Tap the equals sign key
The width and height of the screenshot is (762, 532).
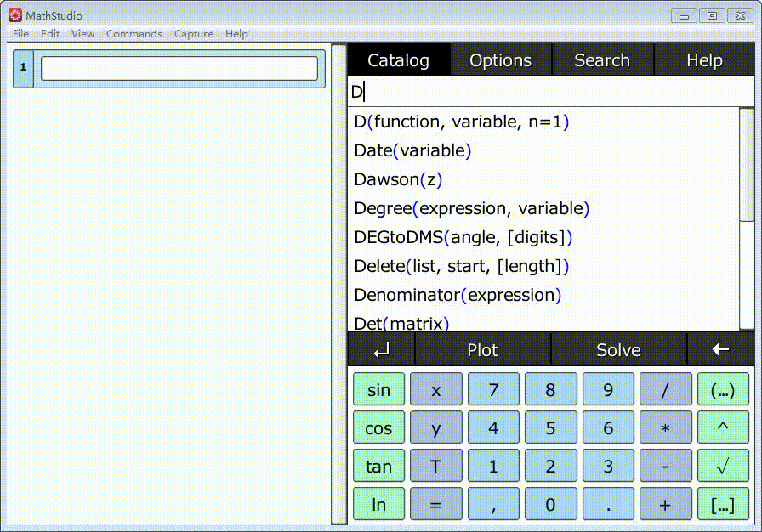pyautogui.click(x=436, y=504)
